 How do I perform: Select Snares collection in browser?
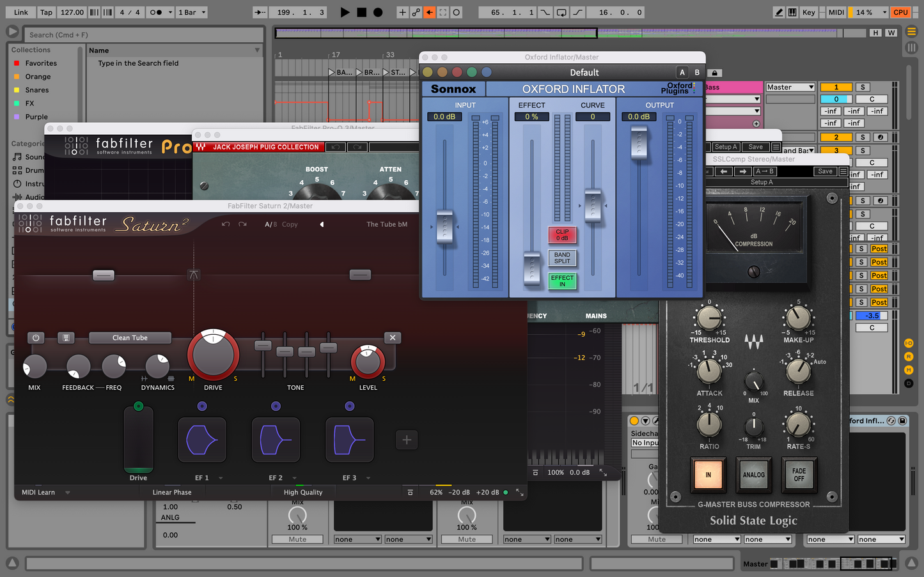37,90
